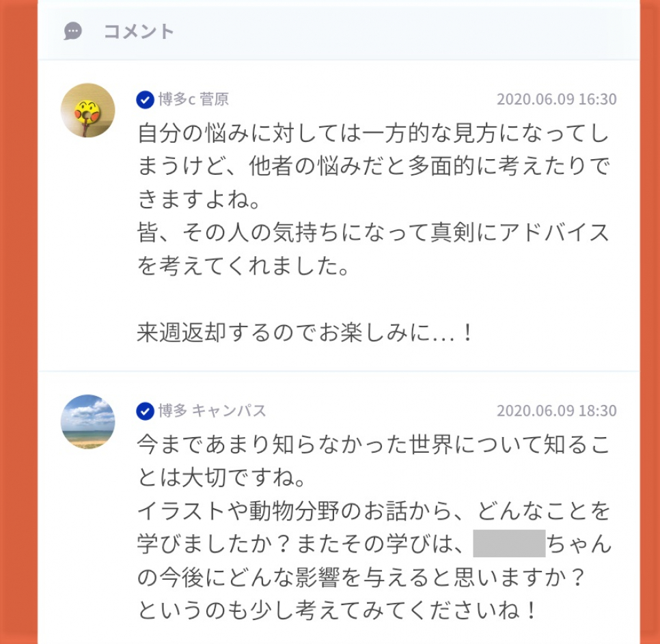Open the yellow face avatar of 博多c 菅原
Screen dimensions: 660x644
pyautogui.click(x=88, y=110)
